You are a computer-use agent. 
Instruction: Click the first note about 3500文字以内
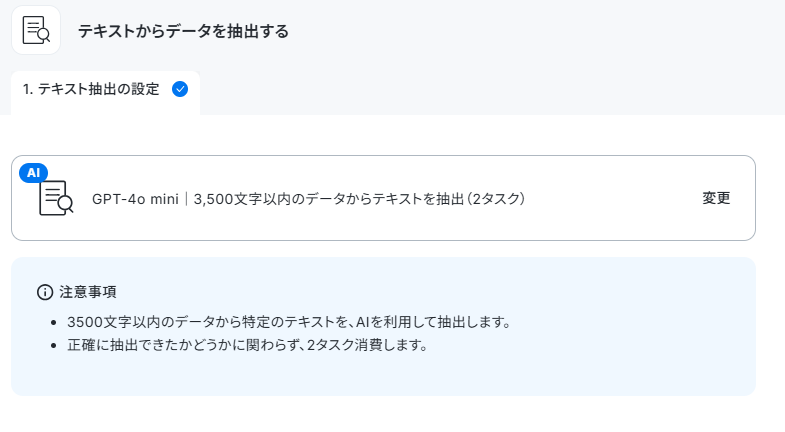289,322
